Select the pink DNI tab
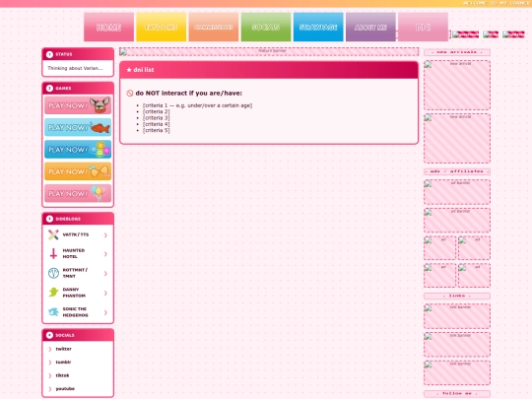532x399 pixels. pos(423,28)
